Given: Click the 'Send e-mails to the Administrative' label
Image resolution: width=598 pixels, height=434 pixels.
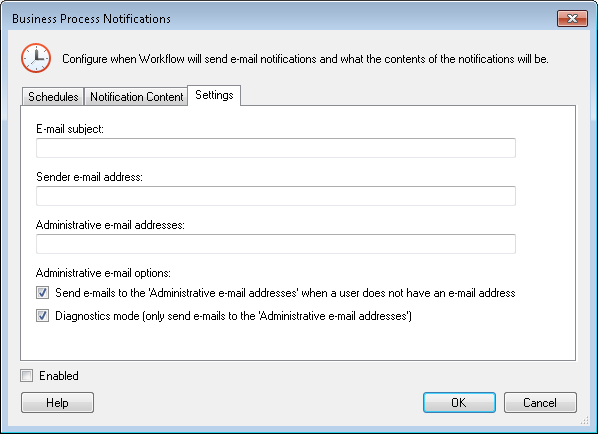Looking at the screenshot, I should point(285,293).
